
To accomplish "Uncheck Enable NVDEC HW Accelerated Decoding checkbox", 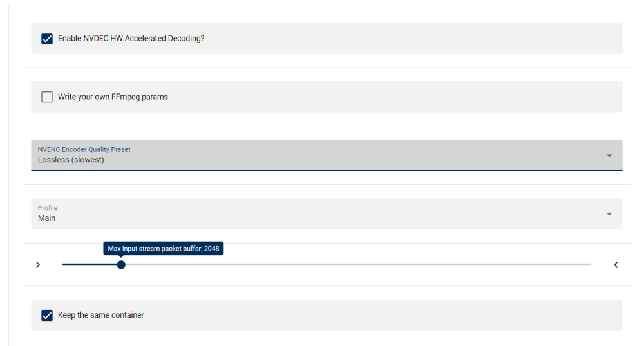I will (x=47, y=39).
